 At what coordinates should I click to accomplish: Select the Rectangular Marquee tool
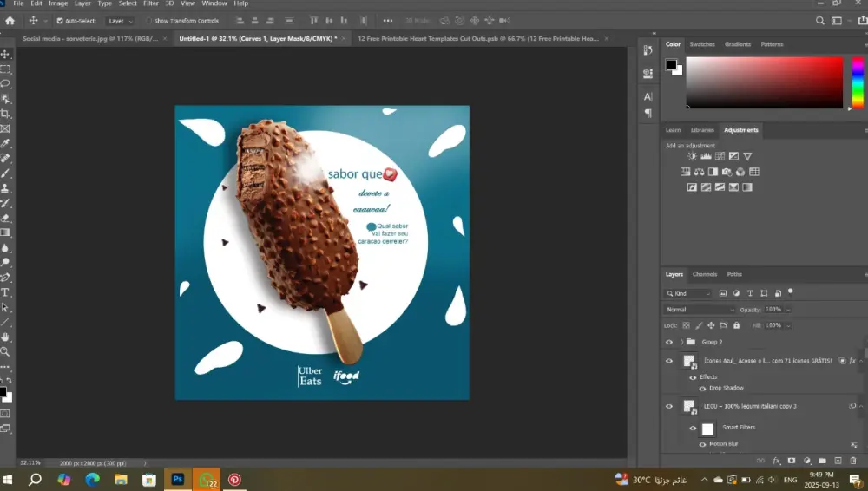pos(5,69)
